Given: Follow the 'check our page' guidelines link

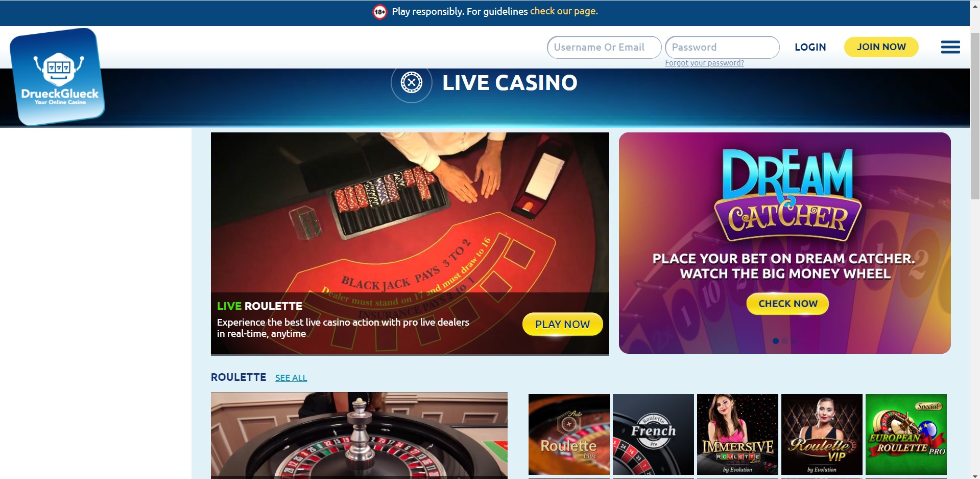Looking at the screenshot, I should 564,11.
